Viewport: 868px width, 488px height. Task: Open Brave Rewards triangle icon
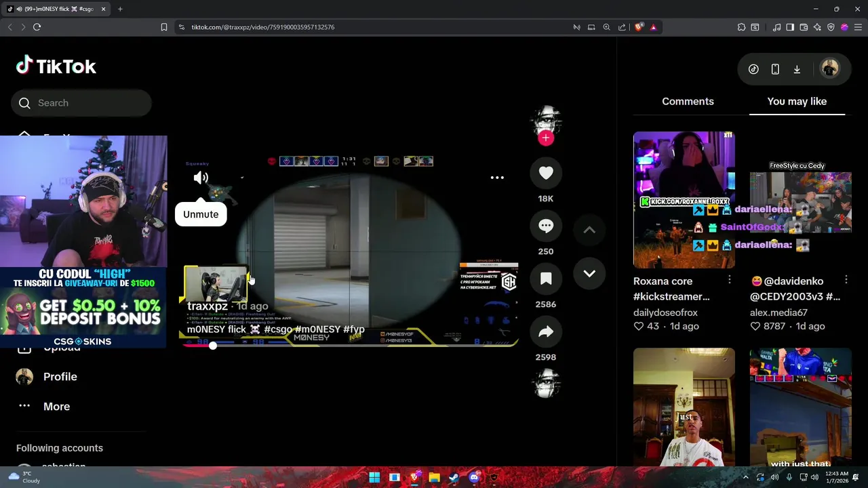coord(653,27)
